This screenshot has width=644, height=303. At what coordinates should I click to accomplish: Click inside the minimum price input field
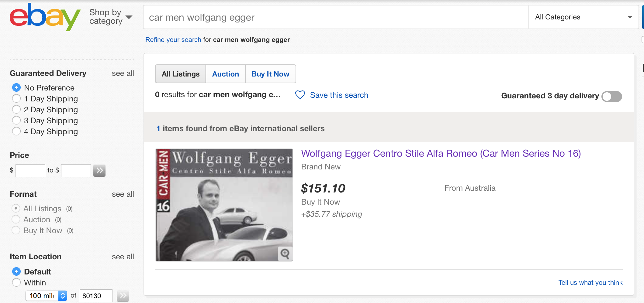pos(30,170)
